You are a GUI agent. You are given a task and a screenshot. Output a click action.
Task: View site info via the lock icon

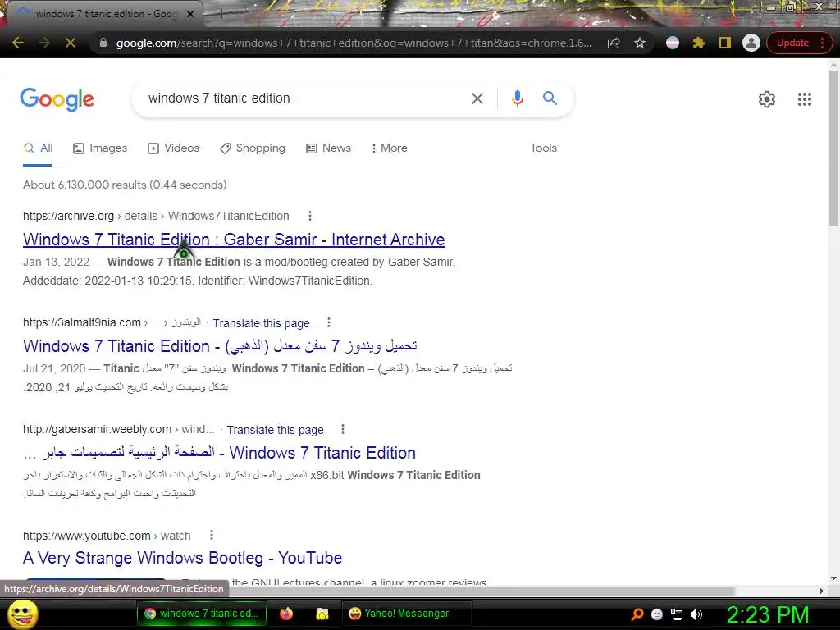103,43
